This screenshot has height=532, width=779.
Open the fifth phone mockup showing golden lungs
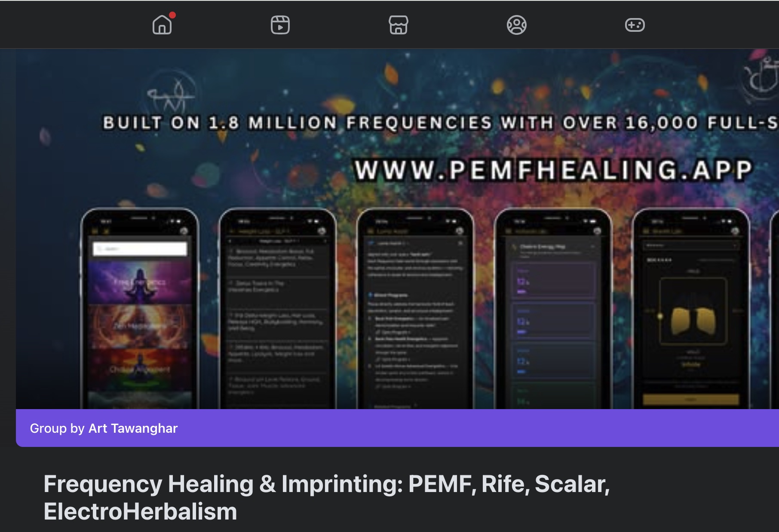click(691, 308)
